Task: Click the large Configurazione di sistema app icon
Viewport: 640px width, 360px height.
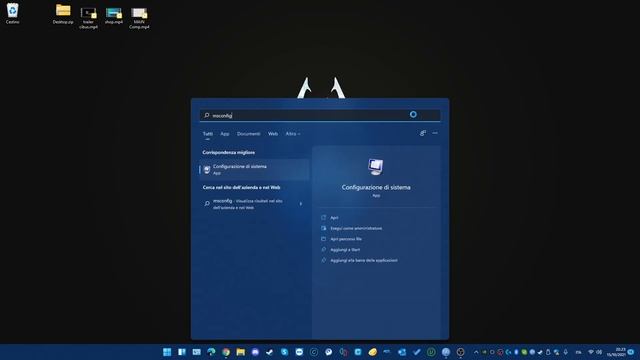Action: click(376, 167)
